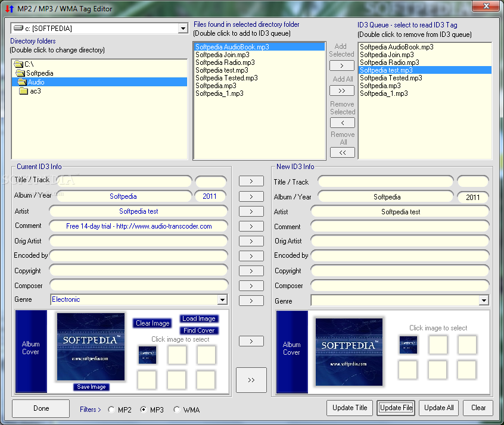
Task: Click the Update All button
Action: coord(438,408)
